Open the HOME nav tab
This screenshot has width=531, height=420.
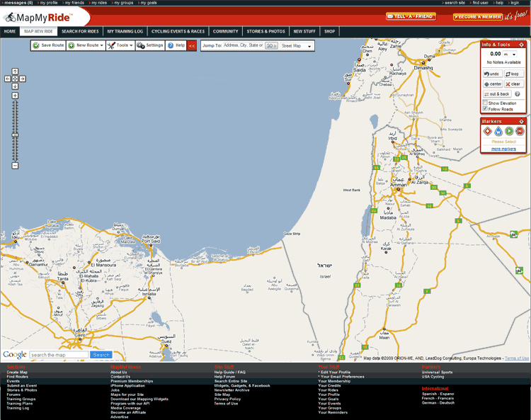(10, 31)
